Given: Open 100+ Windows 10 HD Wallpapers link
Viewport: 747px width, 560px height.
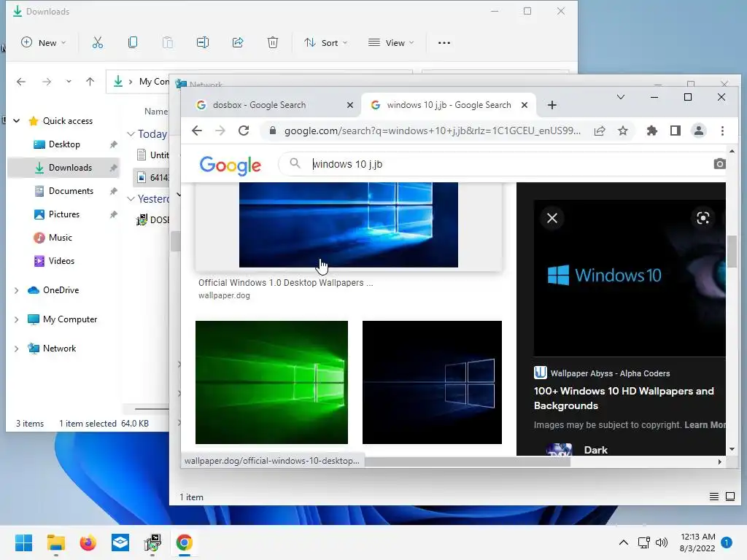Looking at the screenshot, I should [x=624, y=398].
